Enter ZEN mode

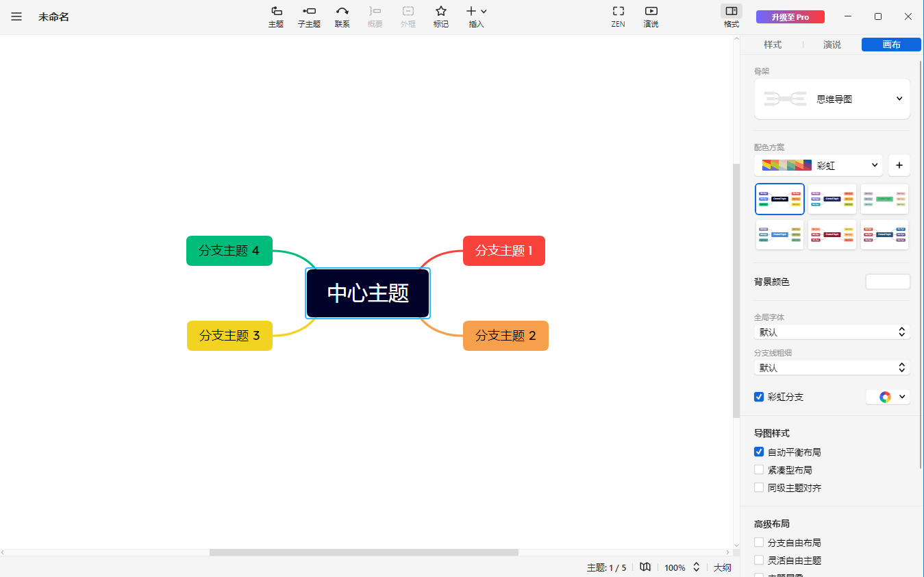(617, 16)
